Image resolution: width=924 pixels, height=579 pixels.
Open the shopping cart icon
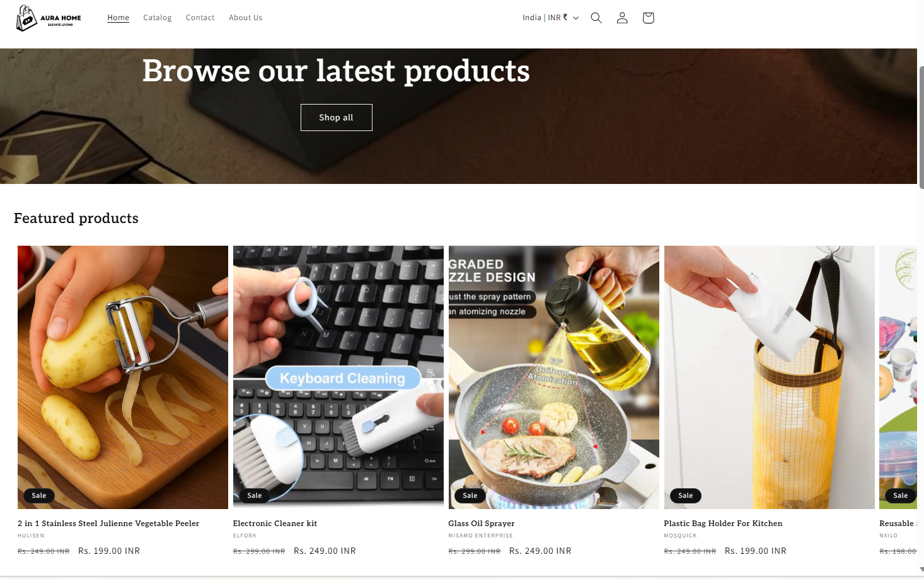(648, 18)
